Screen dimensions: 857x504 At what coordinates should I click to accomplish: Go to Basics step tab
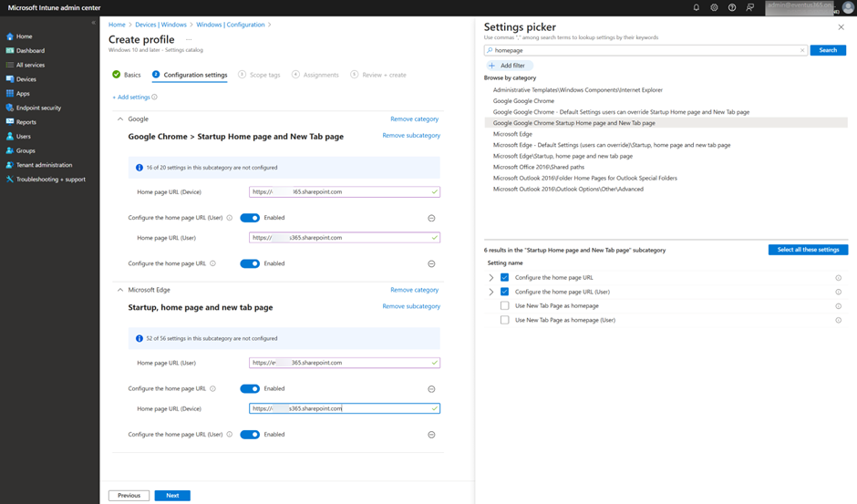pos(126,75)
